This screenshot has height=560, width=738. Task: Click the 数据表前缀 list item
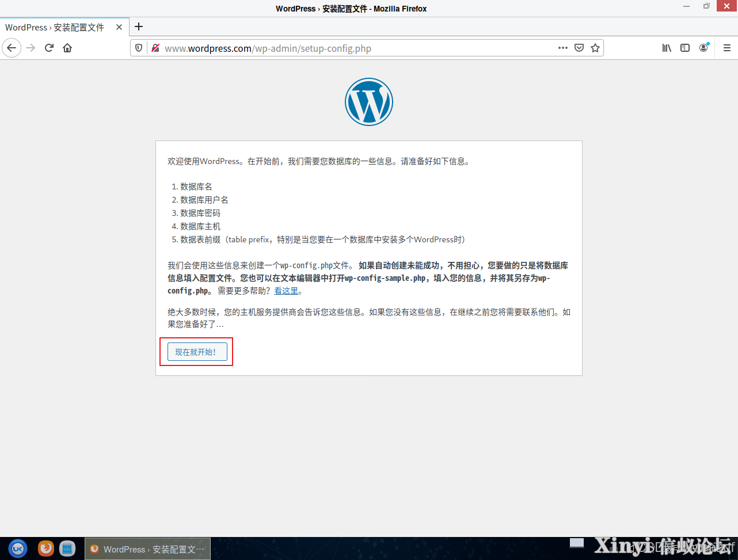323,239
